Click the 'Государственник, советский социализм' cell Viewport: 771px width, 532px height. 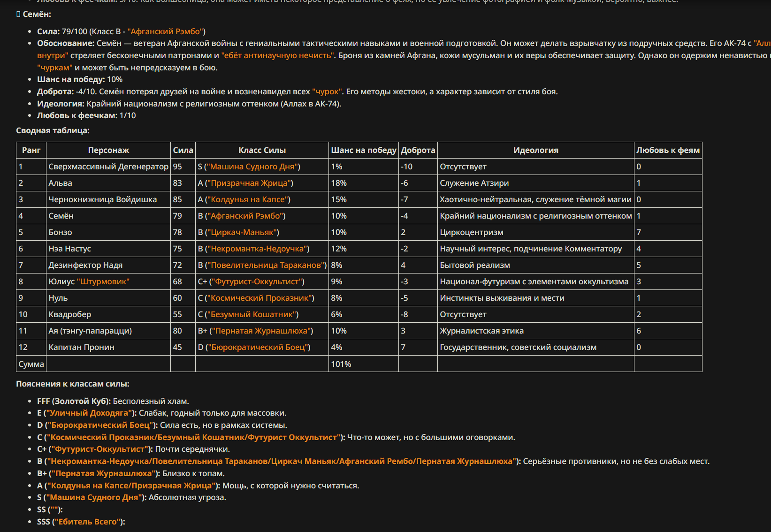pyautogui.click(x=536, y=347)
